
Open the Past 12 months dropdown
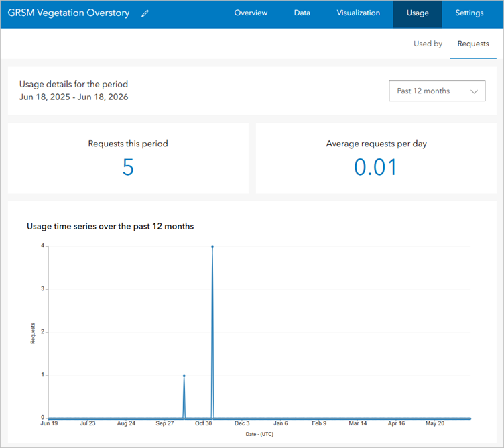pyautogui.click(x=437, y=91)
